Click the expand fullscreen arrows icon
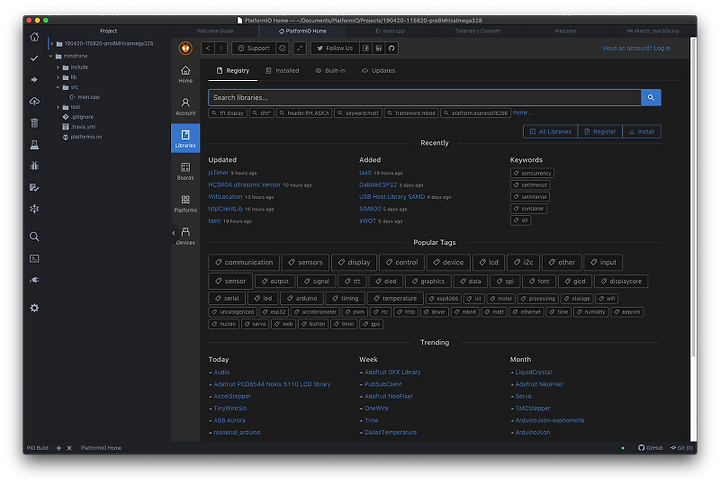The width and height of the screenshot is (720, 485). pos(300,48)
